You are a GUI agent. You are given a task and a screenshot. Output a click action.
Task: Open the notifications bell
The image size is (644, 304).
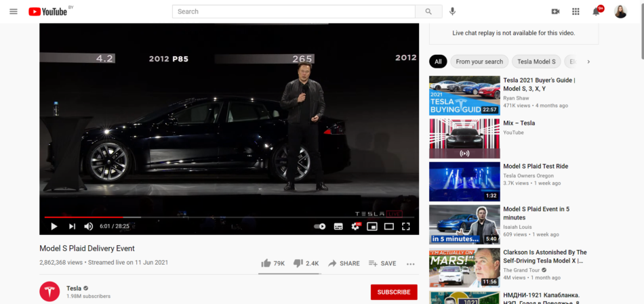click(x=597, y=12)
